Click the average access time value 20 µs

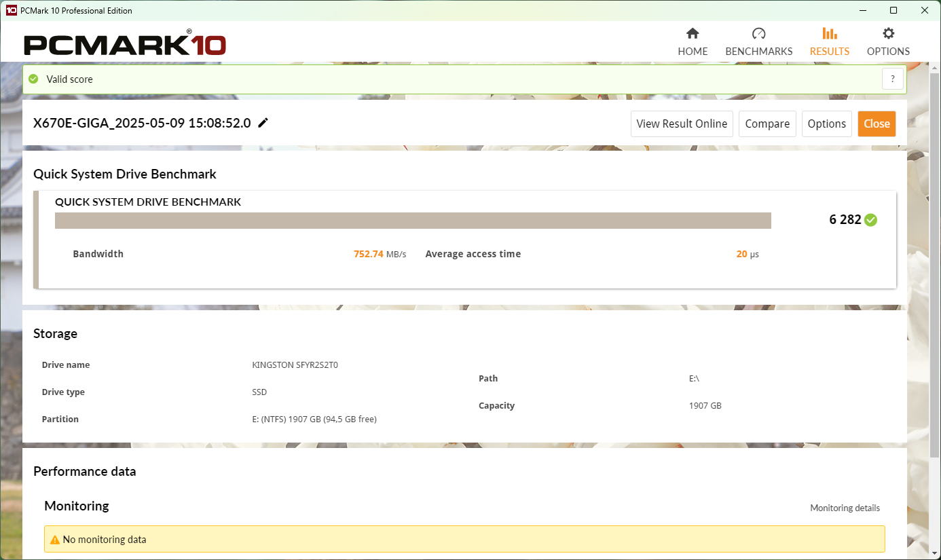click(x=748, y=254)
